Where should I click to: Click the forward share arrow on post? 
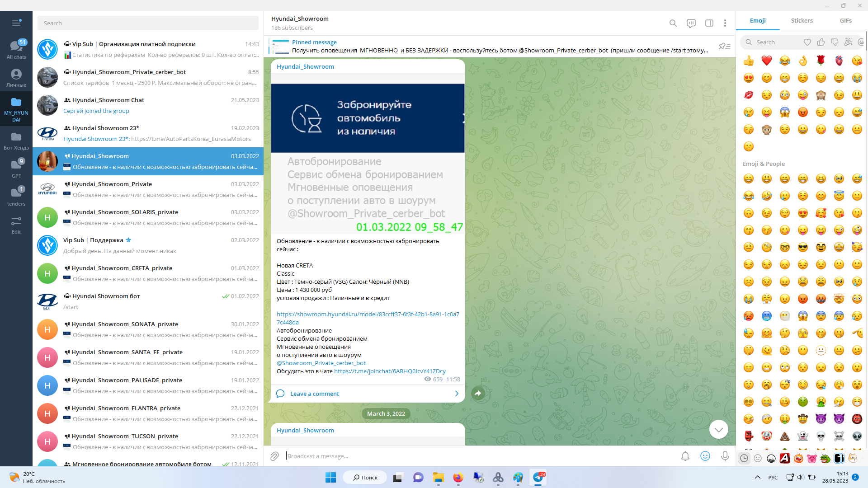coord(478,393)
